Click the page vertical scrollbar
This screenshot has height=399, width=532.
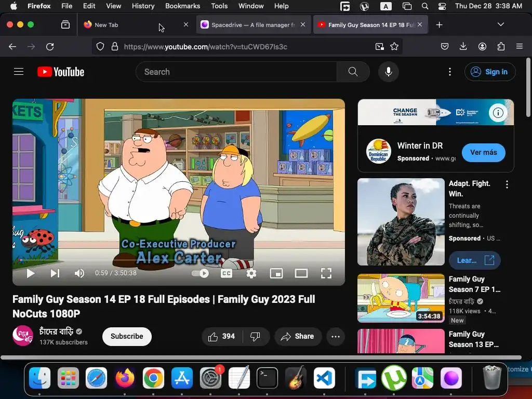tap(528, 87)
